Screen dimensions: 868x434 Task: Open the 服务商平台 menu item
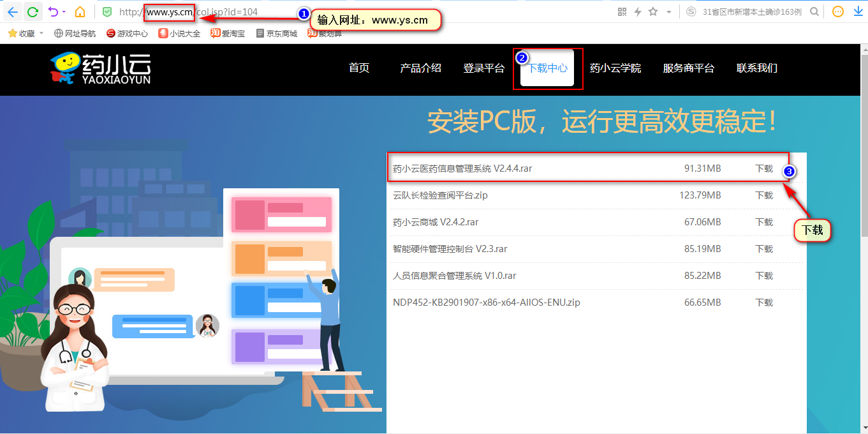tap(689, 68)
